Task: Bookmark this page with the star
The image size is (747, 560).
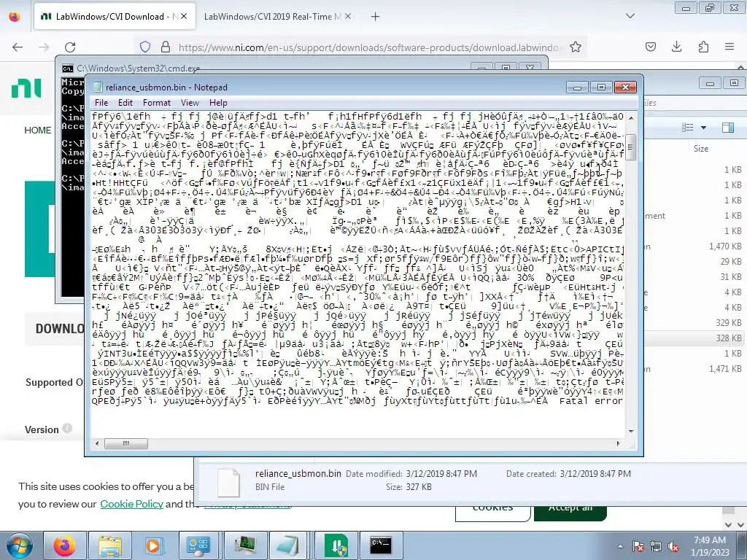Action: tap(576, 47)
